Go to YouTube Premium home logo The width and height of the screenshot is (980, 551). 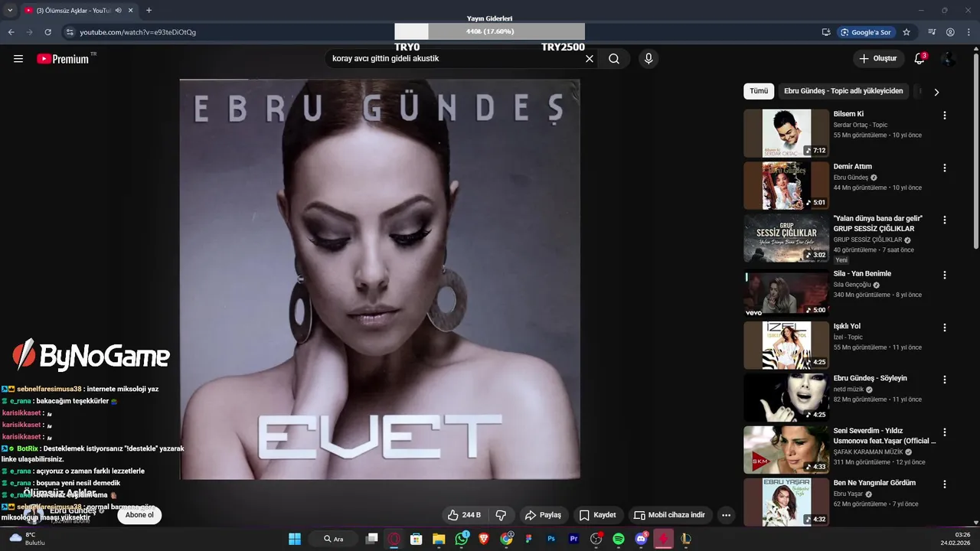pyautogui.click(x=64, y=59)
